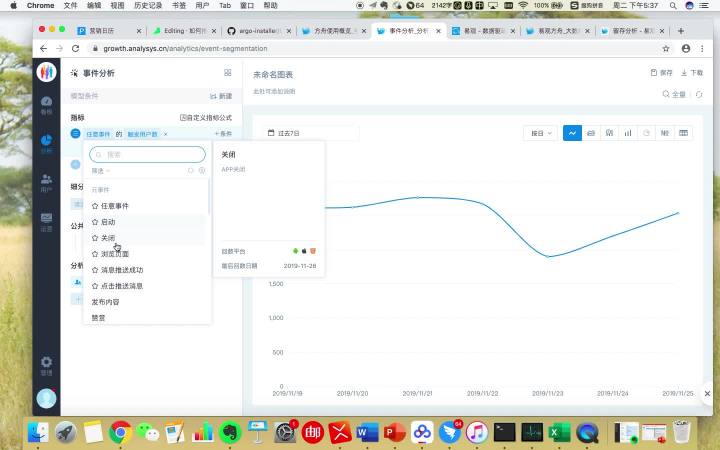
Task: Switch to the 营销日历 browser tab
Action: (x=109, y=31)
